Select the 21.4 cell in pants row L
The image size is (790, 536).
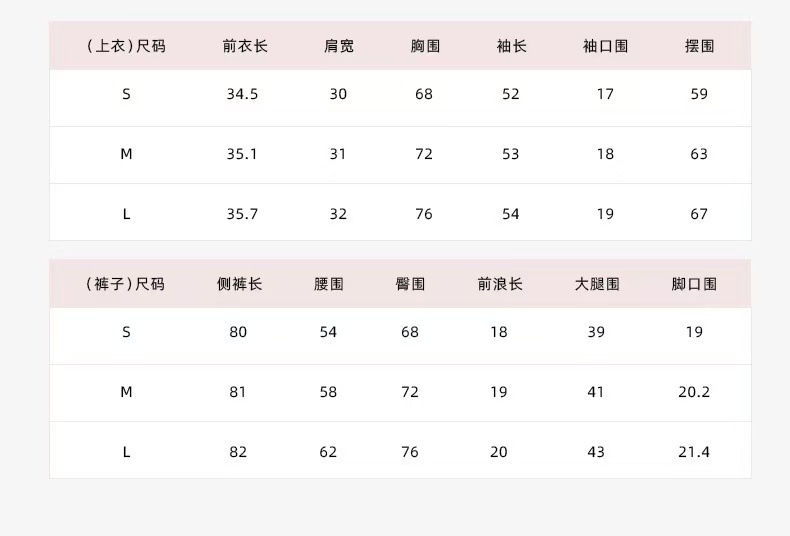pyautogui.click(x=694, y=452)
